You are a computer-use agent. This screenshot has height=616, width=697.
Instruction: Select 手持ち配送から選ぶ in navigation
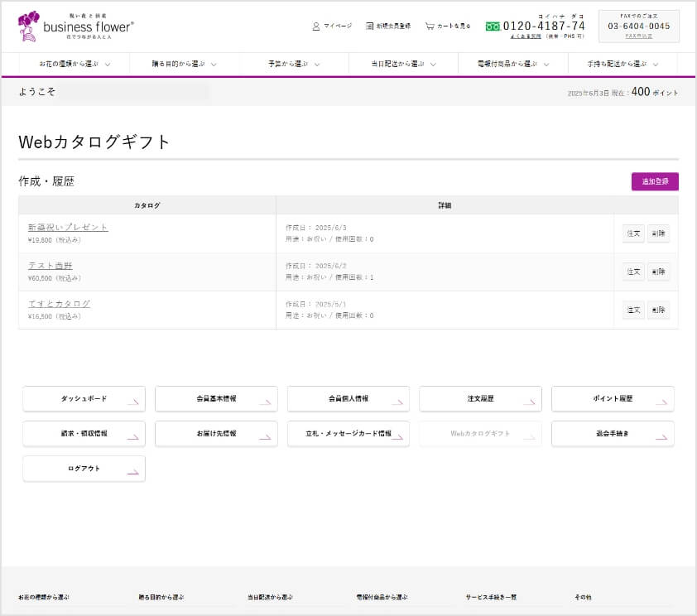point(622,65)
